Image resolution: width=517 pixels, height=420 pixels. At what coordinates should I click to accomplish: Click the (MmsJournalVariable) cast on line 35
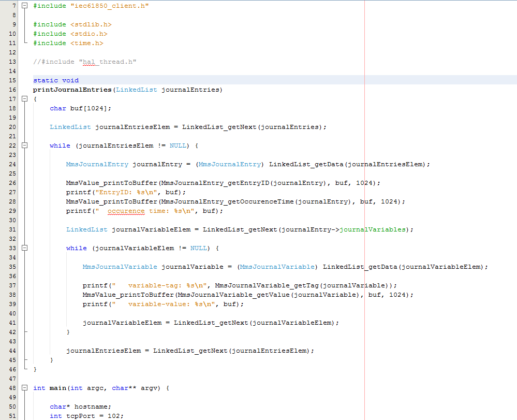click(277, 267)
